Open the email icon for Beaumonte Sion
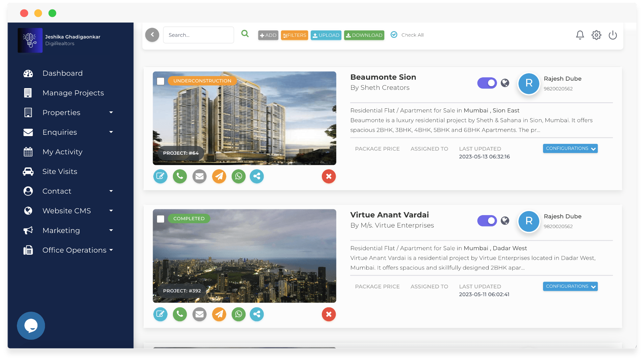644x361 pixels. click(199, 176)
